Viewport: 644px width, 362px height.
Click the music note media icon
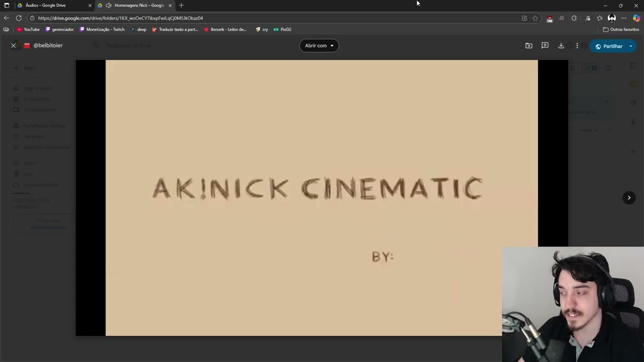588,18
